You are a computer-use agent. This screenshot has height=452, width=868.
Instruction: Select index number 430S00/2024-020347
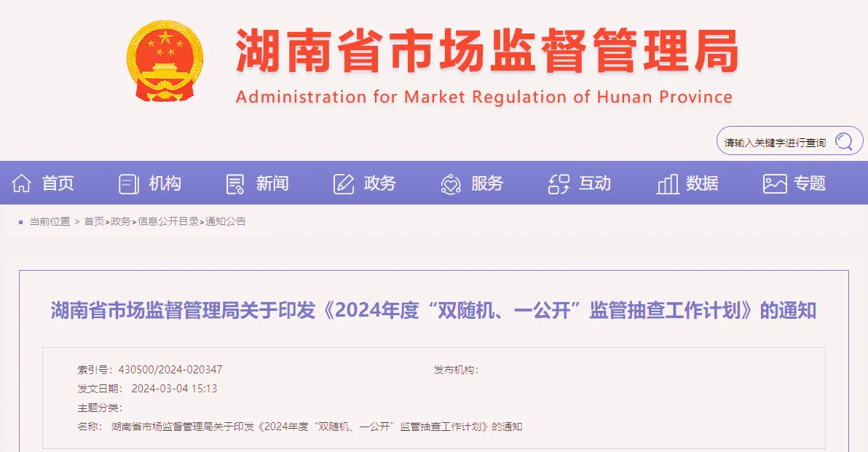point(170,370)
